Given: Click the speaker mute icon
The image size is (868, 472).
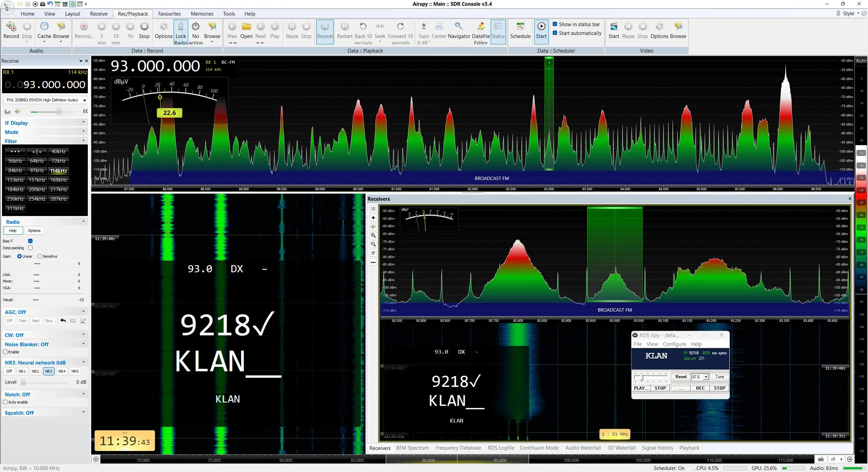Looking at the screenshot, I should coord(18,111).
